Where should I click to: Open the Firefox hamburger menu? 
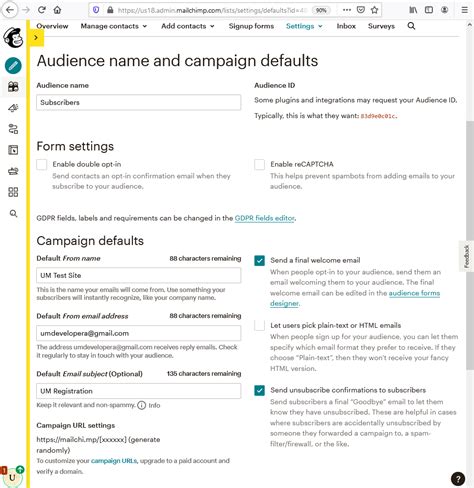[x=464, y=10]
